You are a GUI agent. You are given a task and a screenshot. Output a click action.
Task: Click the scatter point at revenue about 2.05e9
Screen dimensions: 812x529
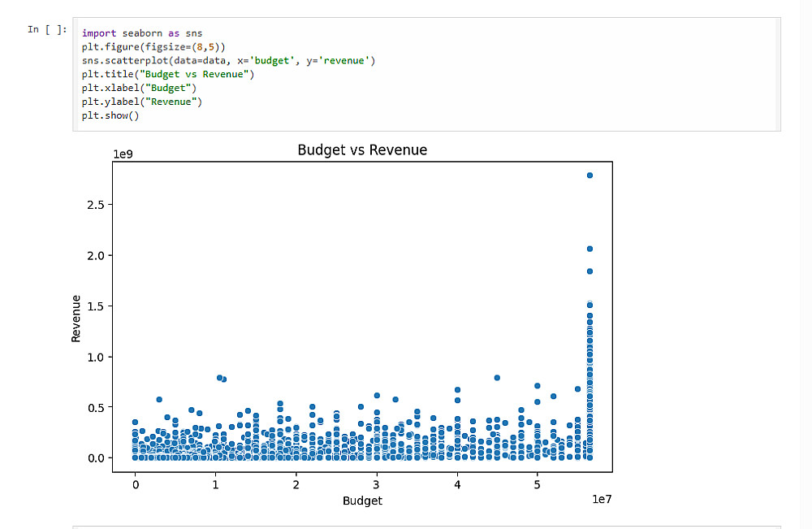click(590, 249)
